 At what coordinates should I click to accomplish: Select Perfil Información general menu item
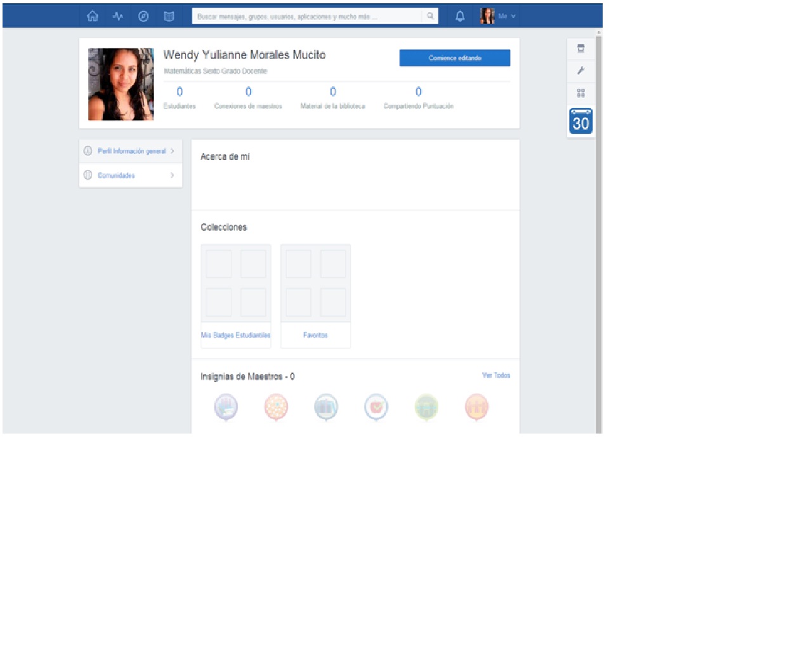pyautogui.click(x=131, y=151)
